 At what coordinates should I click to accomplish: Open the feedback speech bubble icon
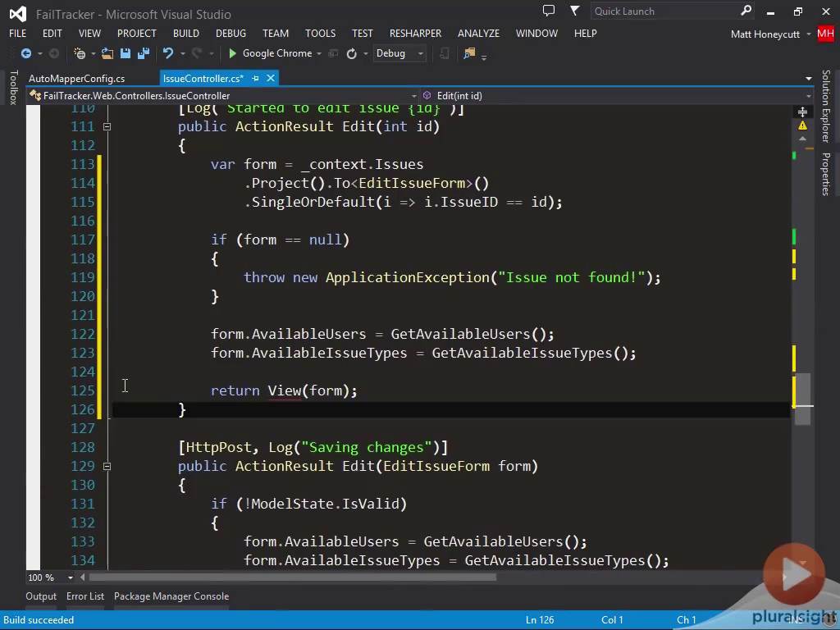point(549,11)
